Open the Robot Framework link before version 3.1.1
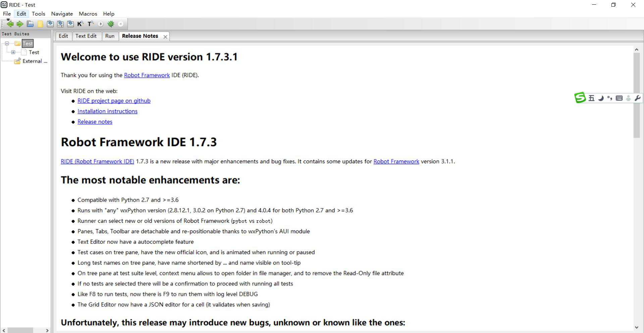The width and height of the screenshot is (644, 333). click(x=396, y=161)
